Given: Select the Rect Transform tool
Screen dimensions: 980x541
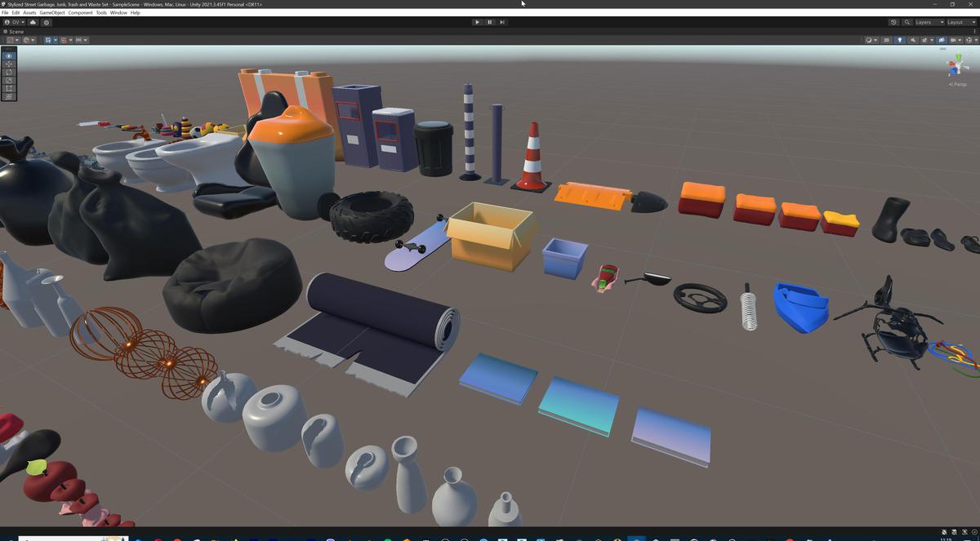Looking at the screenshot, I should [x=8, y=88].
